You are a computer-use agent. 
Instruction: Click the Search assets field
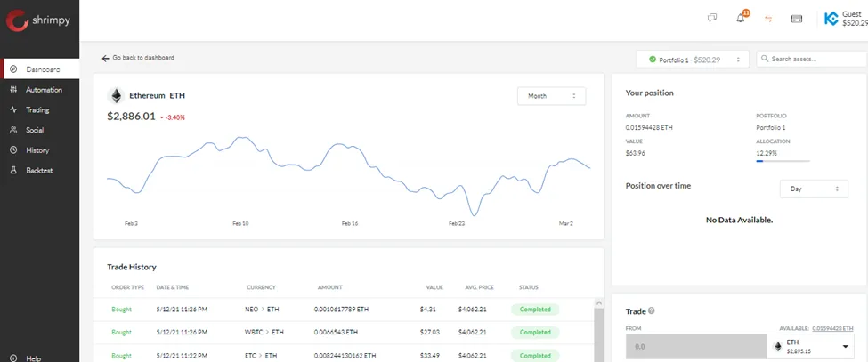click(x=812, y=59)
